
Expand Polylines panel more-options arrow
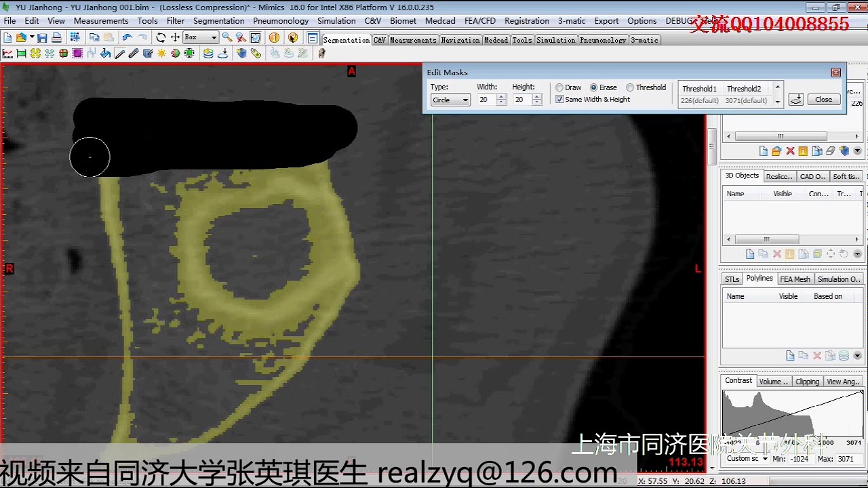[857, 355]
